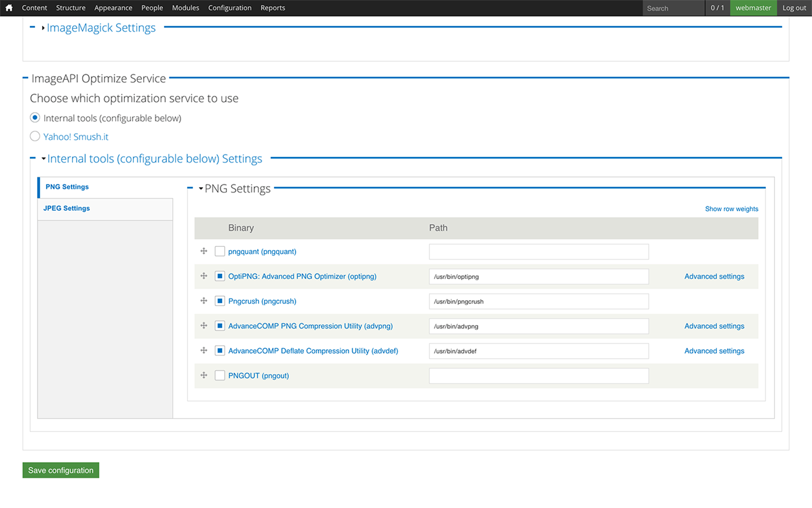Focus the admin Search field
This screenshot has height=508, width=812.
(673, 8)
